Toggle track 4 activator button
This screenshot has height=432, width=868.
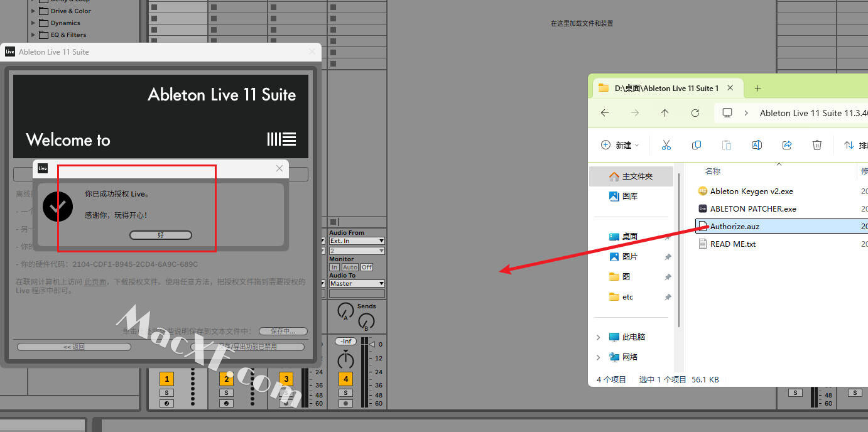click(345, 379)
